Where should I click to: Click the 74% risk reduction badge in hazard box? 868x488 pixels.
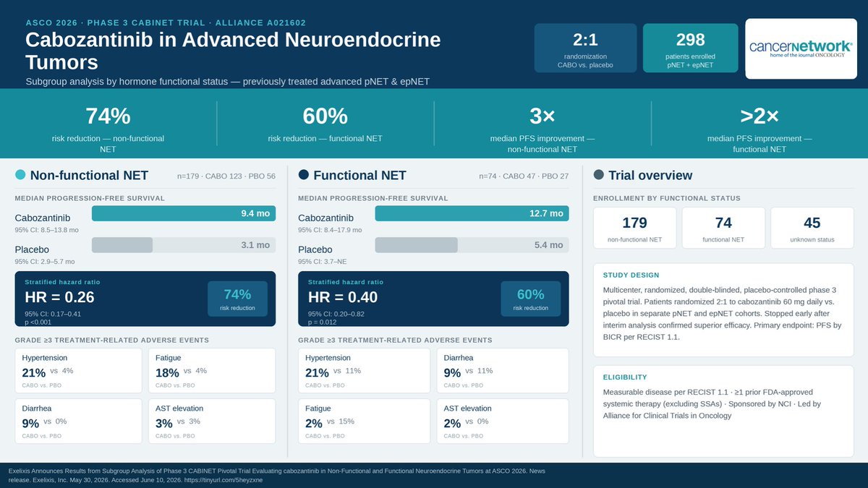[237, 299]
